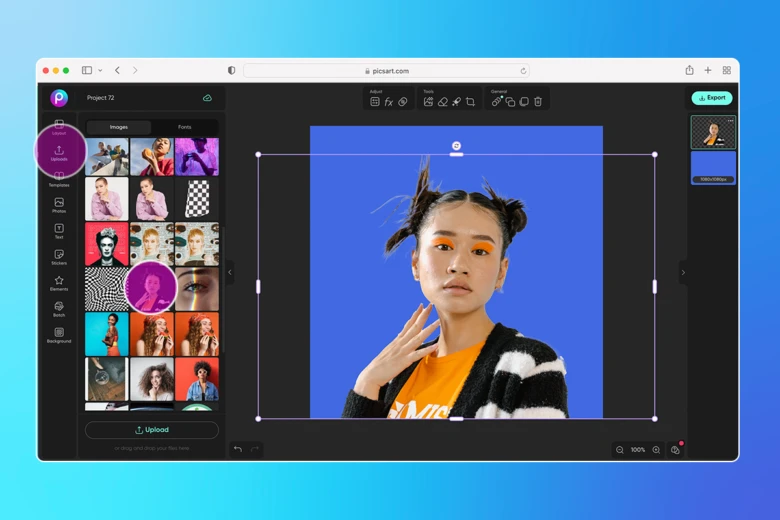Image resolution: width=780 pixels, height=520 pixels.
Task: Open the Elements panel
Action: tap(59, 283)
